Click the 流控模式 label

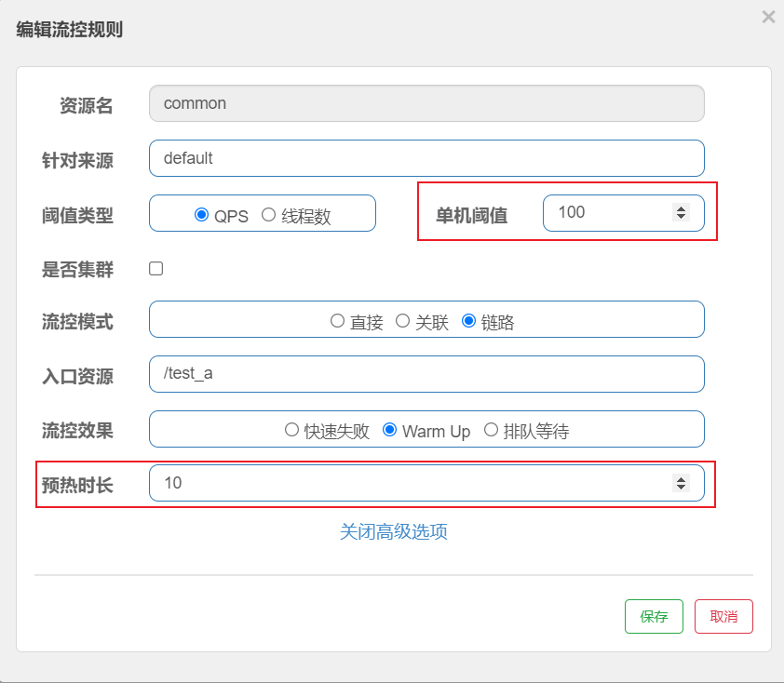pos(77,322)
